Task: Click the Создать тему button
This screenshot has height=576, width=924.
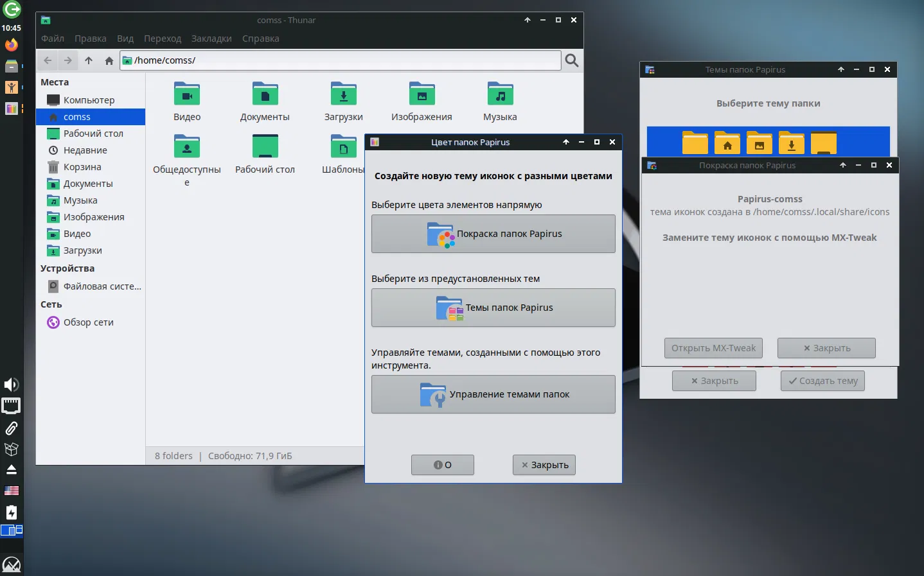Action: click(x=823, y=381)
